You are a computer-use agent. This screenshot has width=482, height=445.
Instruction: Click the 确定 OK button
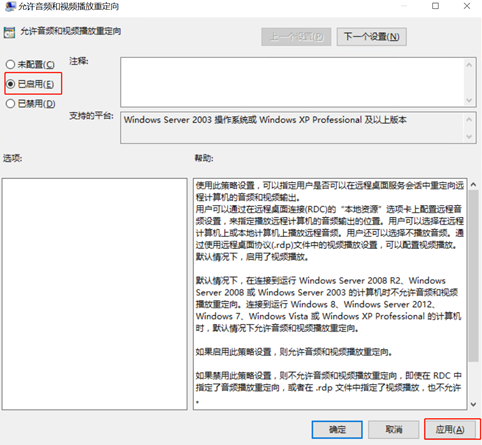[337, 429]
